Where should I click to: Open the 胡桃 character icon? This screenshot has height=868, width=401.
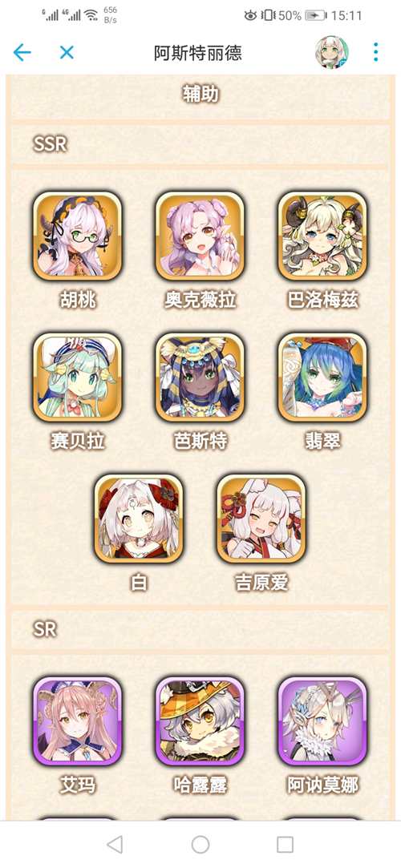[77, 236]
